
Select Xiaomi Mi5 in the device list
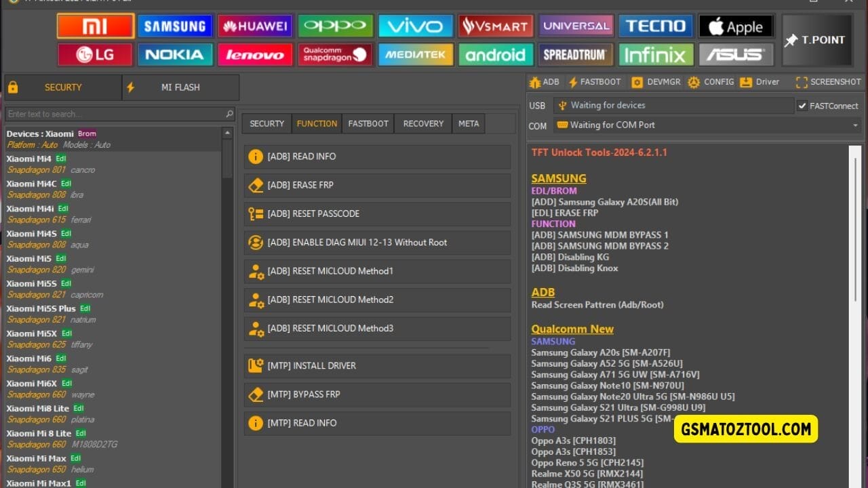(x=29, y=258)
